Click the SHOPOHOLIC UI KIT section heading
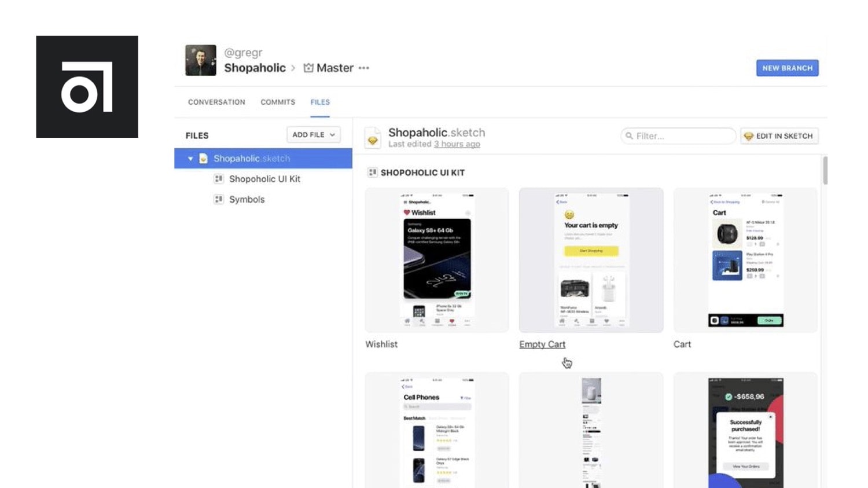Screen dimensions: 868x488 coord(422,173)
